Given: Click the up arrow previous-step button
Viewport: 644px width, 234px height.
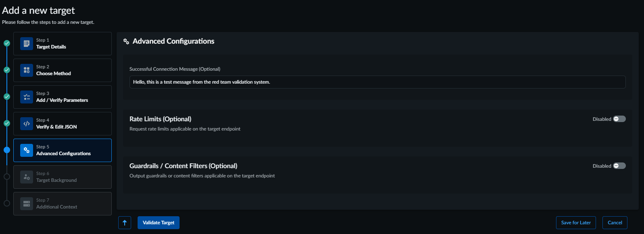Looking at the screenshot, I should pyautogui.click(x=125, y=223).
